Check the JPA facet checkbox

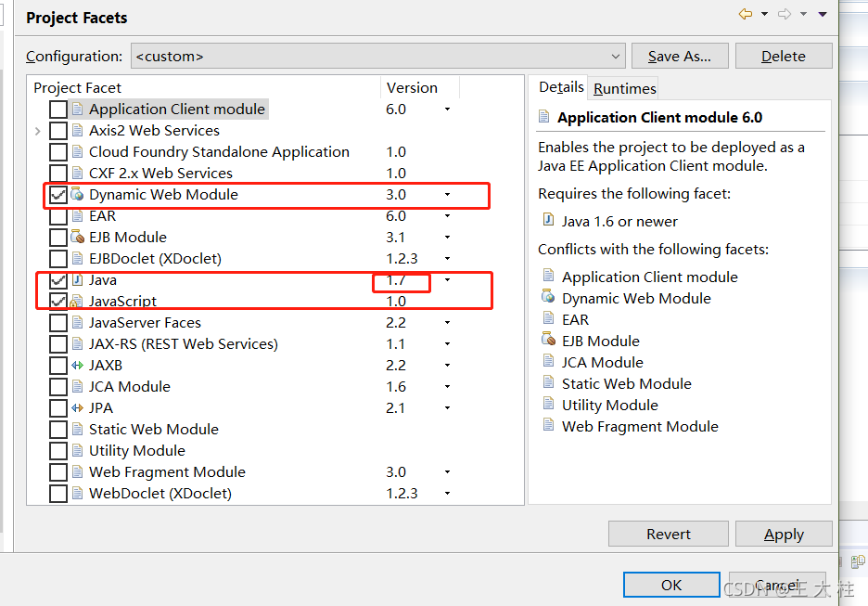point(58,408)
